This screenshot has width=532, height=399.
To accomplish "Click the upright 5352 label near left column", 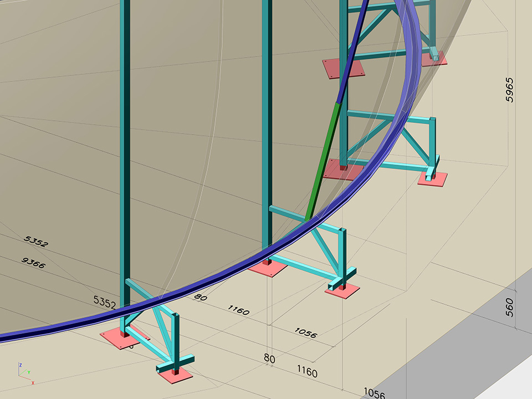I will (104, 302).
